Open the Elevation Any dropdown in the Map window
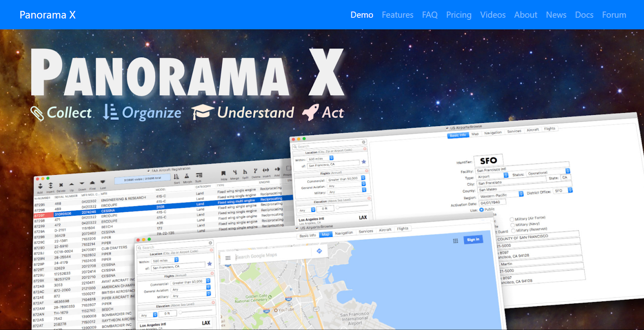The width and height of the screenshot is (644, 330). (147, 315)
